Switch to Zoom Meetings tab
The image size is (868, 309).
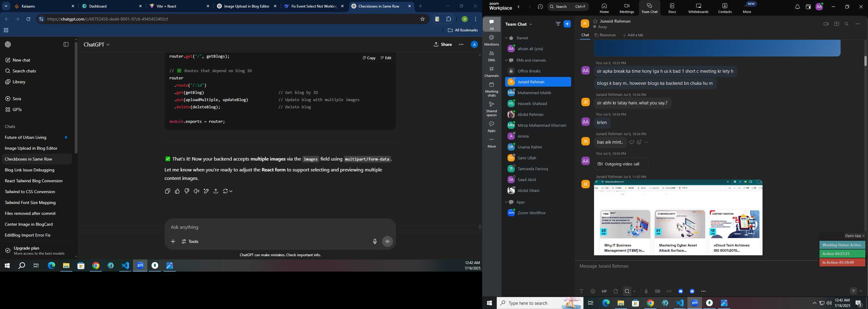[x=626, y=8]
